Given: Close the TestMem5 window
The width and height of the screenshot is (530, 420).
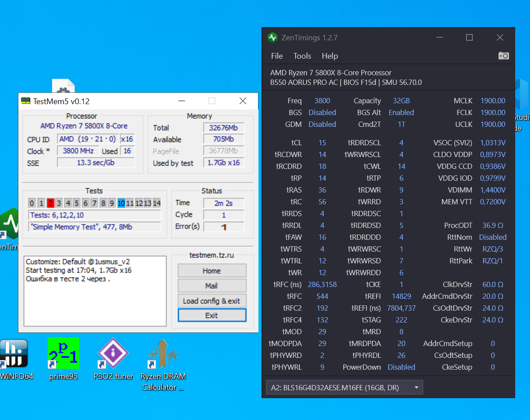Looking at the screenshot, I should click(x=243, y=101).
